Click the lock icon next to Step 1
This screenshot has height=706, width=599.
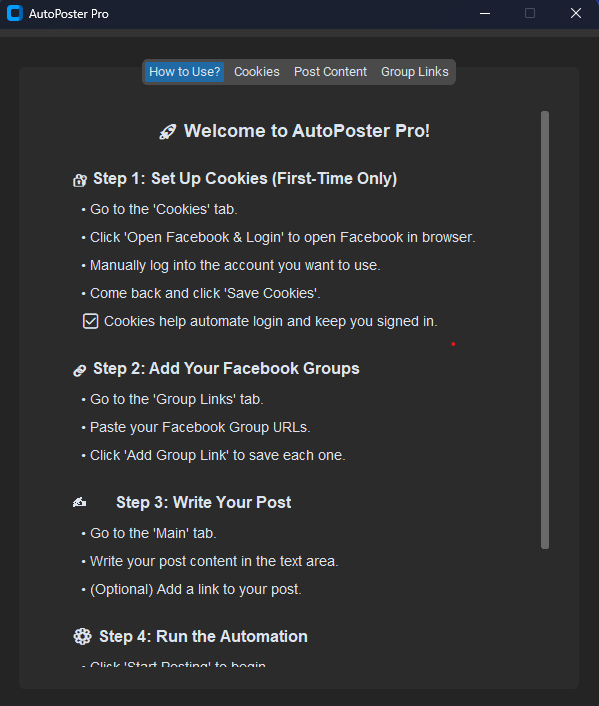point(80,180)
